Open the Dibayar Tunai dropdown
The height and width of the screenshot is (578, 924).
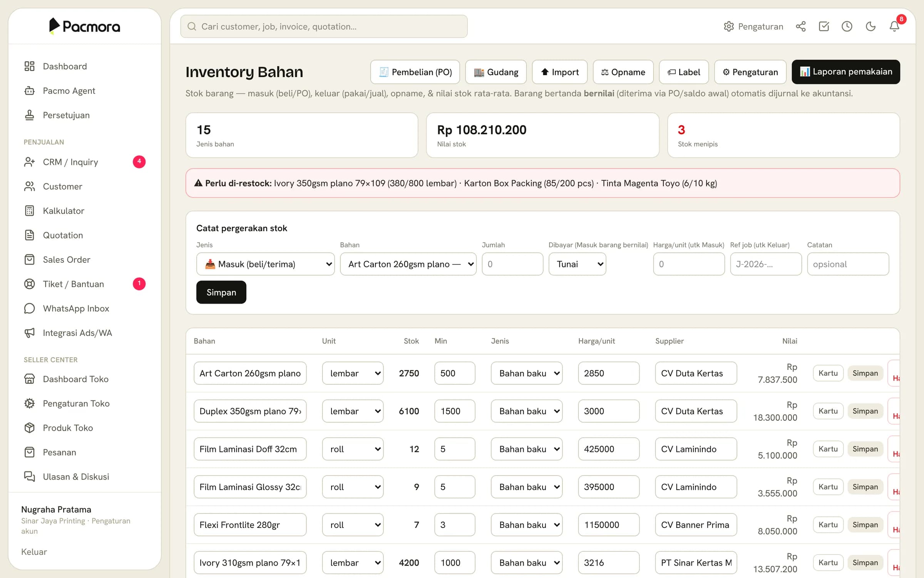577,264
